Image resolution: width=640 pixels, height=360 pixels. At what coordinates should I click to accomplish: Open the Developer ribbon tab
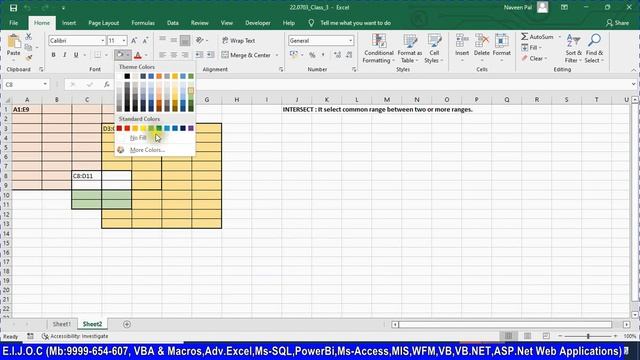click(258, 23)
